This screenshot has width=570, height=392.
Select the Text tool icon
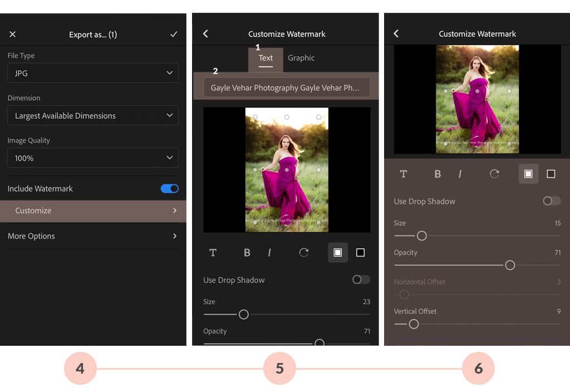point(213,252)
